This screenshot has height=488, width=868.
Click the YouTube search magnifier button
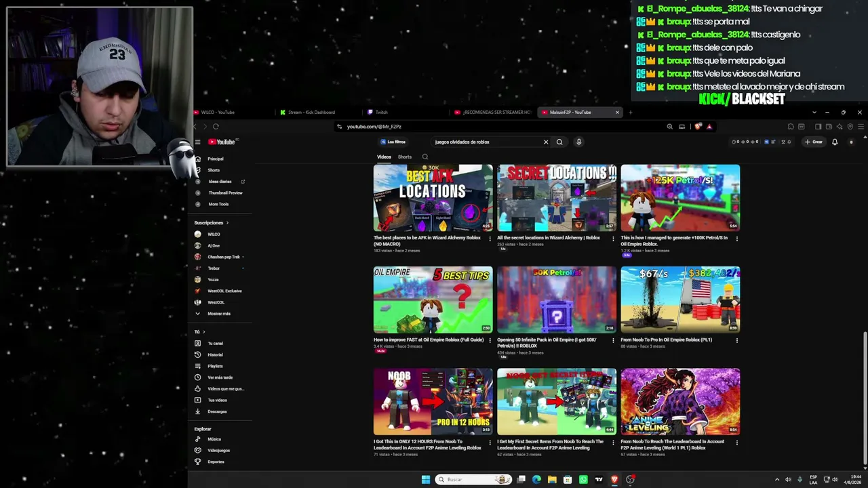point(559,142)
